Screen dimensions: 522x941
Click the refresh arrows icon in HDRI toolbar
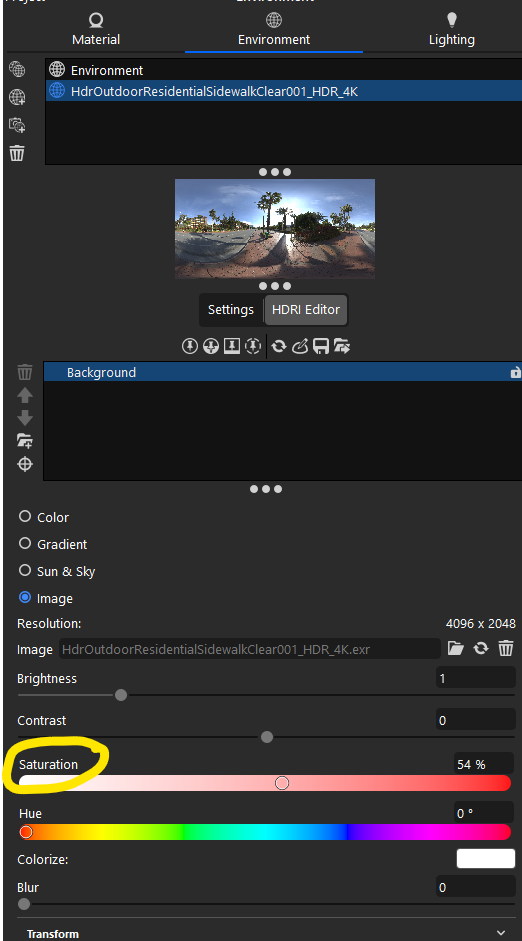pos(278,346)
